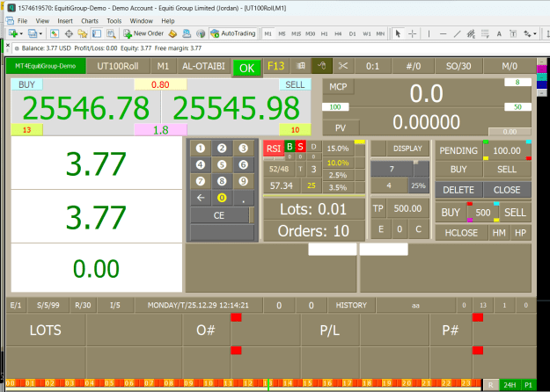Image resolution: width=550 pixels, height=392 pixels.
Task: Toggle the red RSI button
Action: coord(274,149)
